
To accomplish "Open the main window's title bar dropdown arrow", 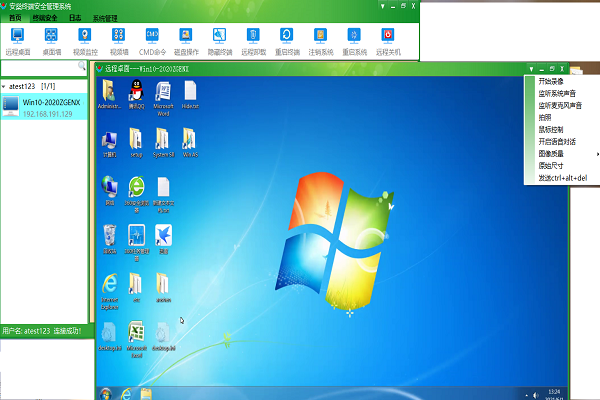I will (382, 6).
